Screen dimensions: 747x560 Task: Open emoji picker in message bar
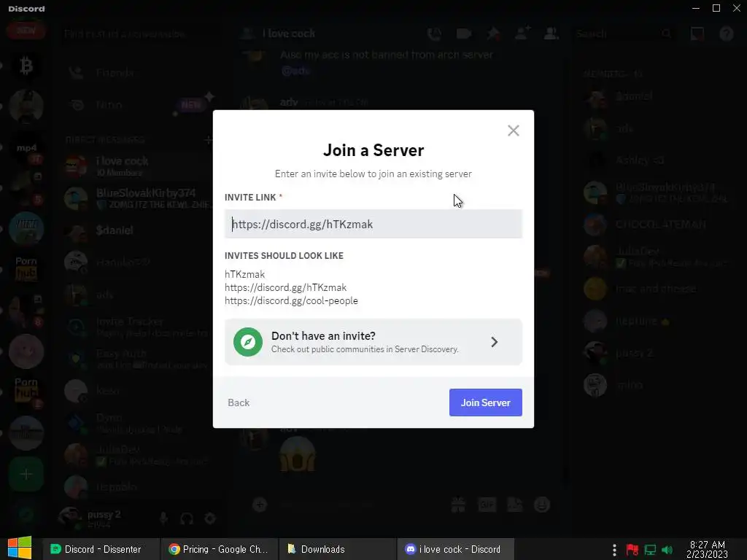coord(542,505)
